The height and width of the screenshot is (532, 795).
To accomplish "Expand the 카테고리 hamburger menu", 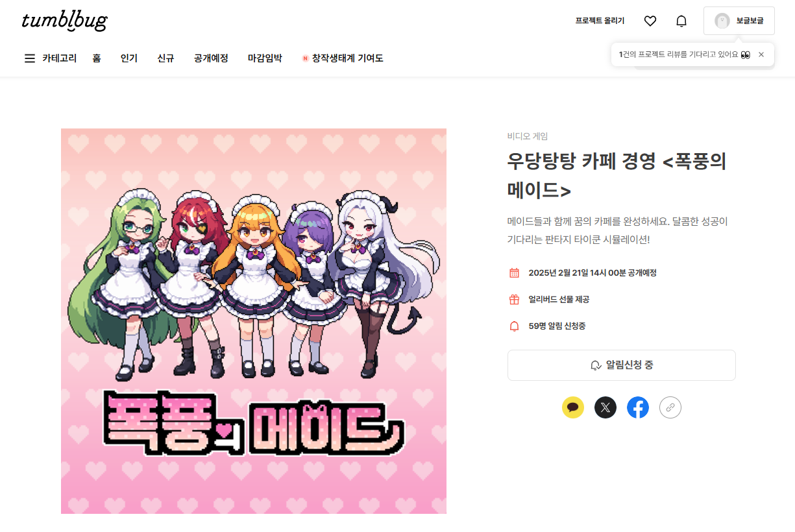I will pyautogui.click(x=51, y=58).
